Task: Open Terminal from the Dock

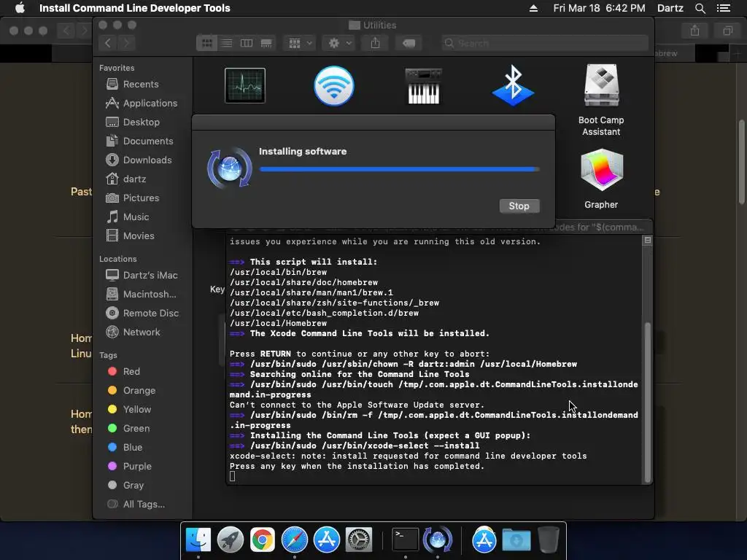Action: pos(406,540)
